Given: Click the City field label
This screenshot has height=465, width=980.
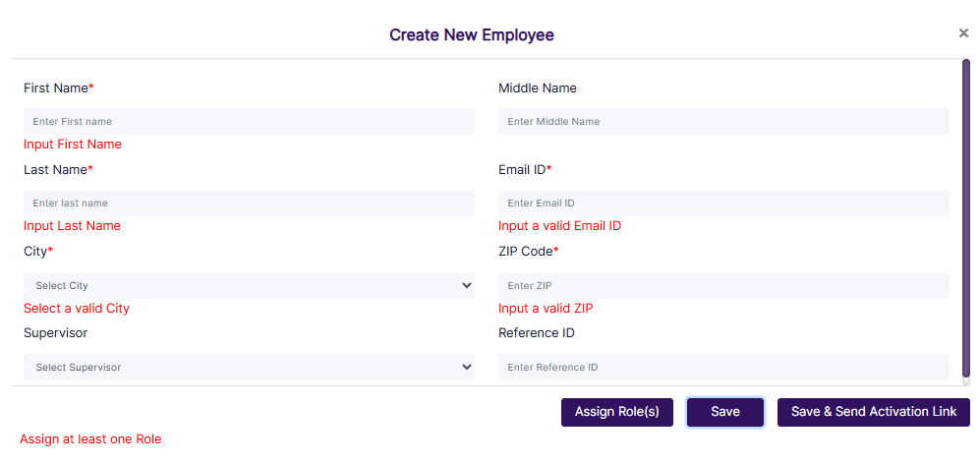Looking at the screenshot, I should pos(37,252).
